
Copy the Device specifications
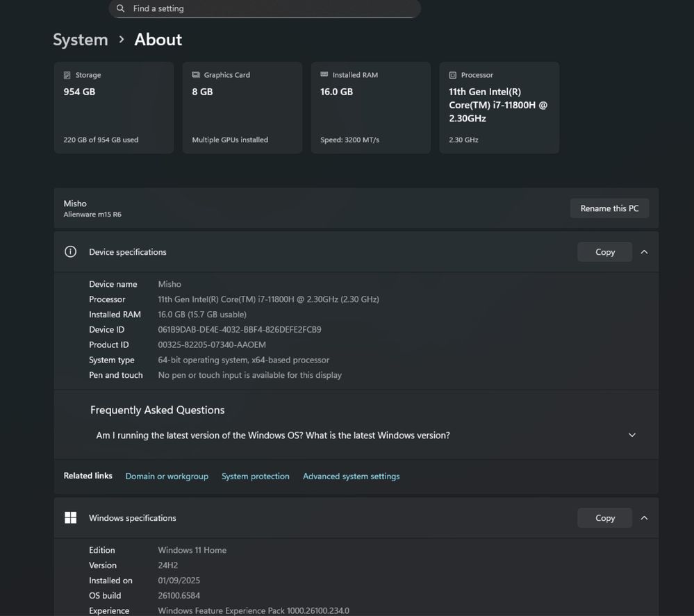[604, 252]
